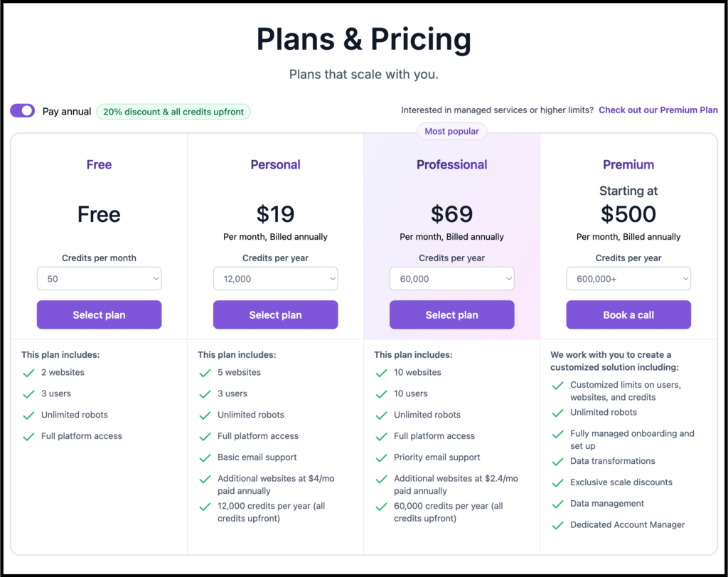Click the '20% discount & all credits upfront' badge
This screenshot has height=577, width=728.
(x=173, y=112)
